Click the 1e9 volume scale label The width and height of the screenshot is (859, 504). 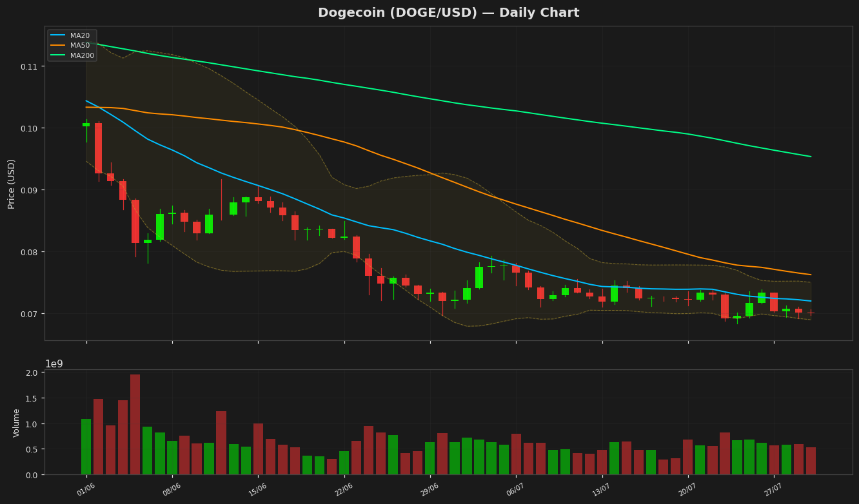tap(54, 364)
